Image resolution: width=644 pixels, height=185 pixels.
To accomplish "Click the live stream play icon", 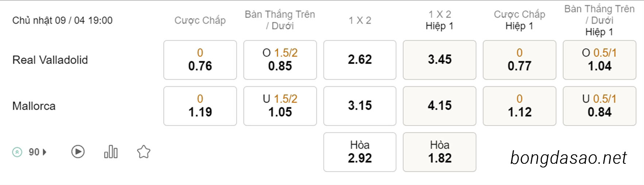I will pos(78,152).
